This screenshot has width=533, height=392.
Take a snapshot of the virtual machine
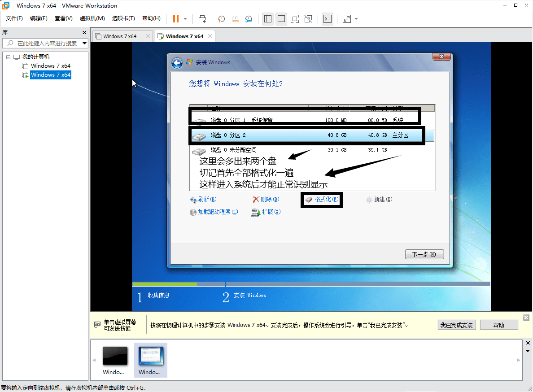point(221,19)
